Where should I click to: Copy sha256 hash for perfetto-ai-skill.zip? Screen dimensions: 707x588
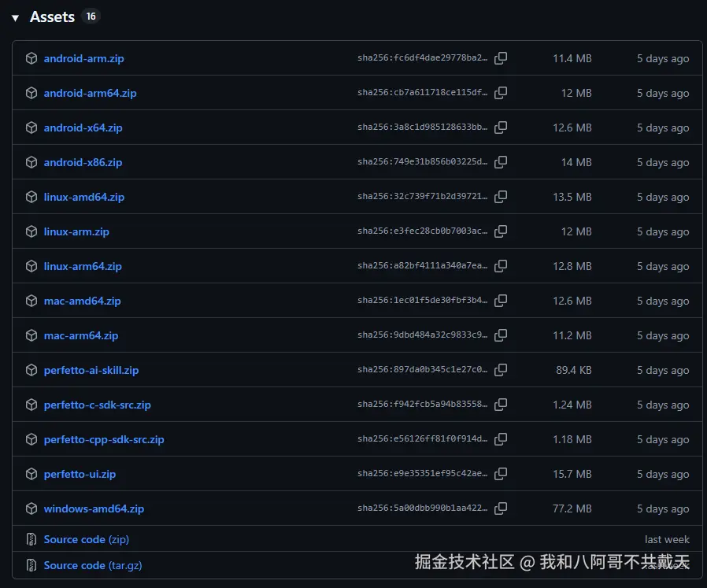click(501, 370)
